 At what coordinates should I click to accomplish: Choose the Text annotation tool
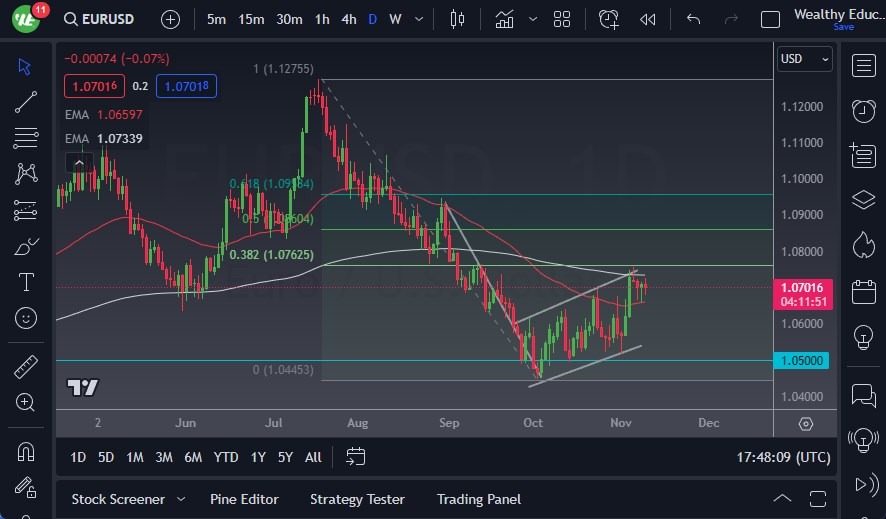pos(26,282)
